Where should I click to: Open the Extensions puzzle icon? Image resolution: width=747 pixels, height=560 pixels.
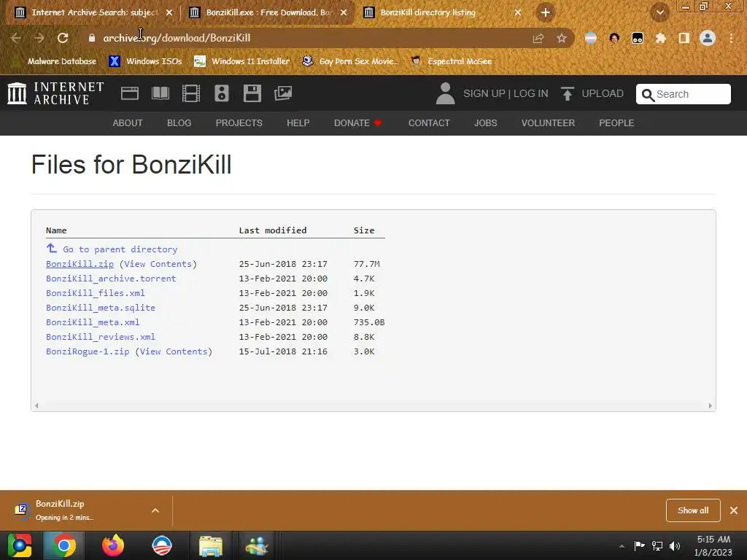(x=661, y=38)
